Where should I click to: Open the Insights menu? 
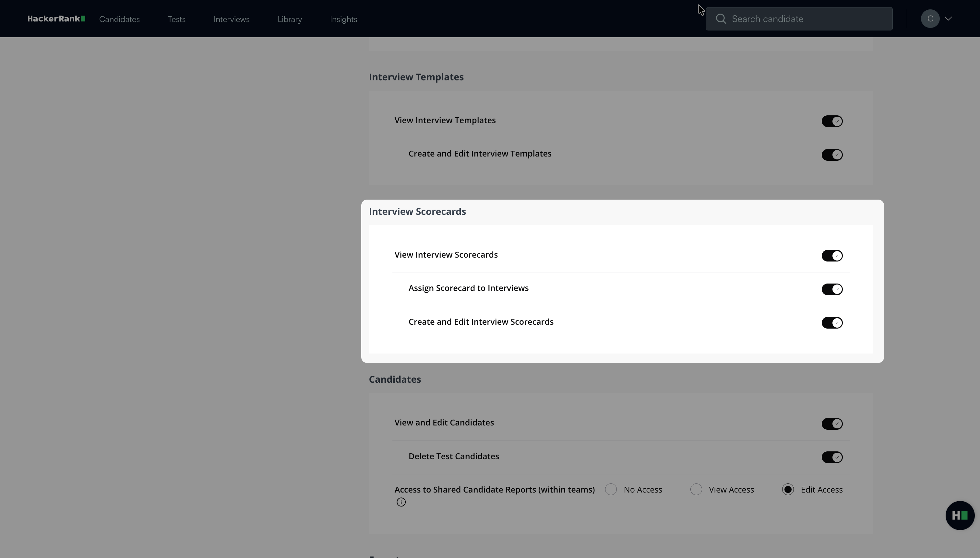pyautogui.click(x=343, y=19)
